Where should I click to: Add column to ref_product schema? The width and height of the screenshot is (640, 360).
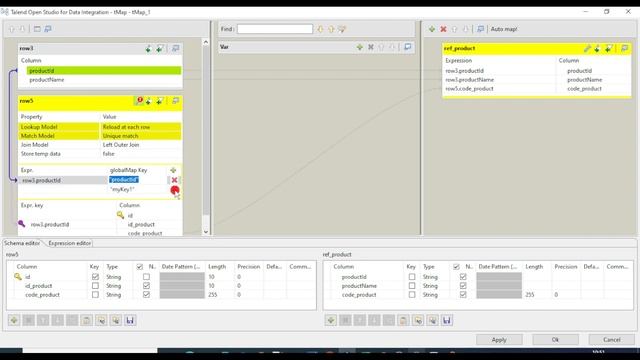pyautogui.click(x=331, y=320)
